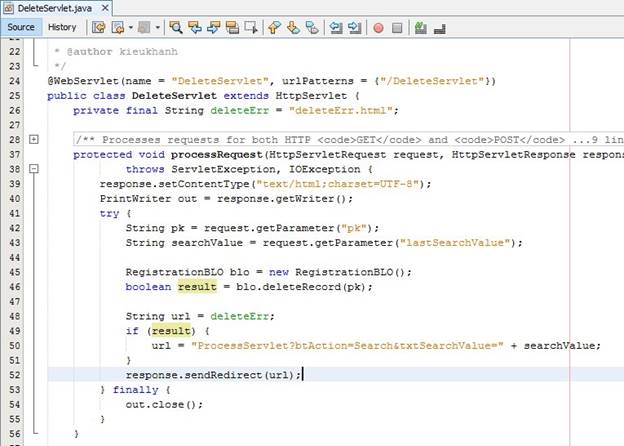Close the DeleteServlet.java tab
Screen dimensions: 624x446
pyautogui.click(x=105, y=8)
